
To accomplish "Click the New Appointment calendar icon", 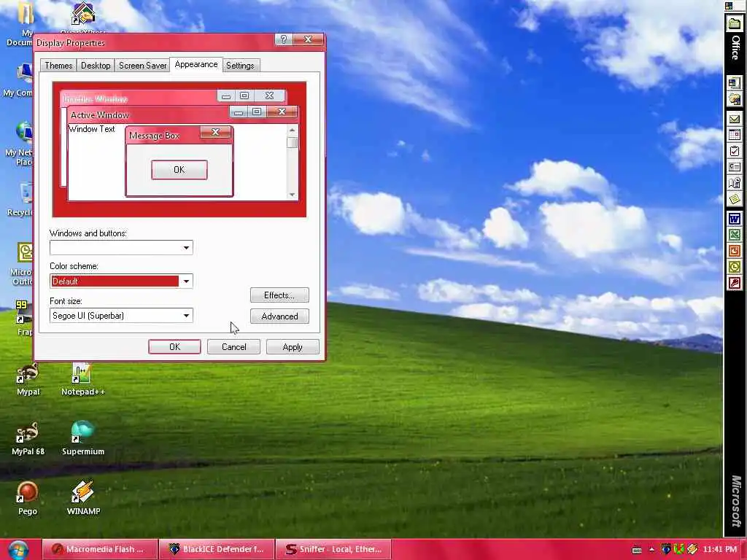I will click(x=735, y=135).
